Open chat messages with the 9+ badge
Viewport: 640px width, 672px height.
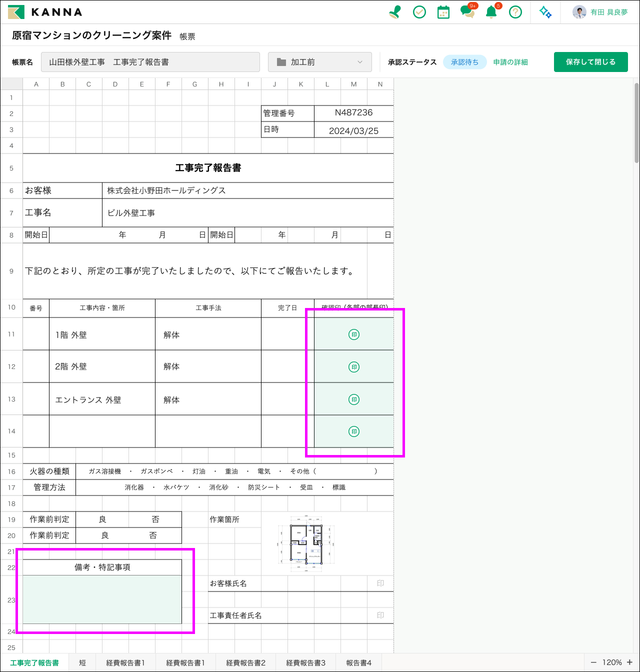click(x=467, y=12)
